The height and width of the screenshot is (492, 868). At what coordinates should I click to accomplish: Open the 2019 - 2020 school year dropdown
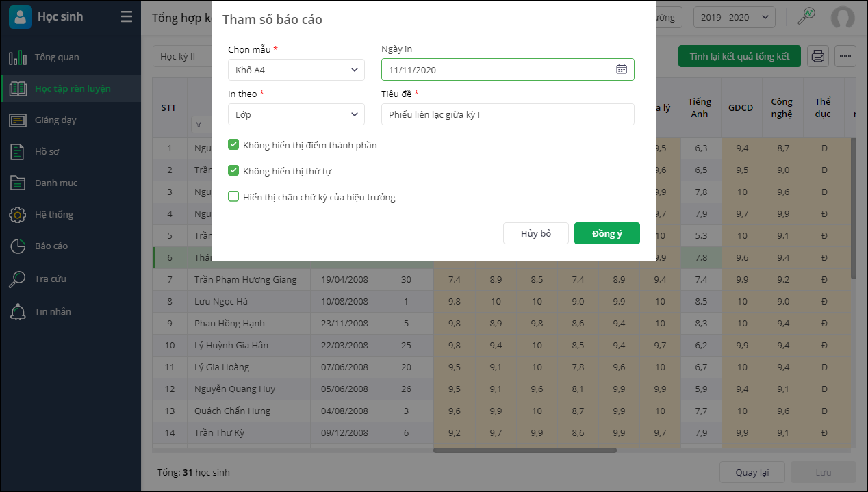pyautogui.click(x=734, y=17)
